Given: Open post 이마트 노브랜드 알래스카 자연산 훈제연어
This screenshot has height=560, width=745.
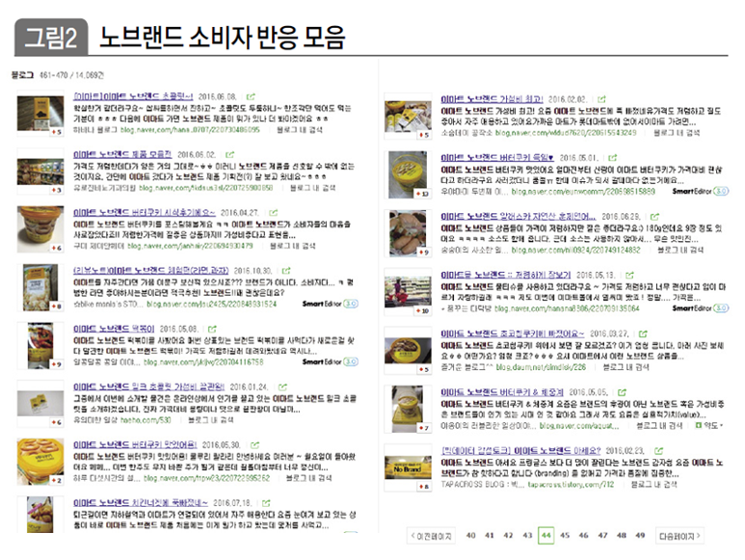Looking at the screenshot, I should (518, 217).
